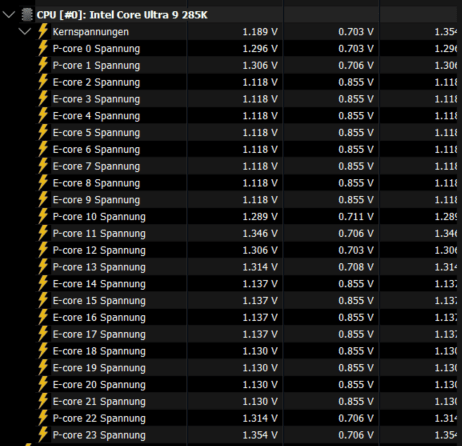Click lightning icon of E-core 2 Spannung

tap(43, 82)
